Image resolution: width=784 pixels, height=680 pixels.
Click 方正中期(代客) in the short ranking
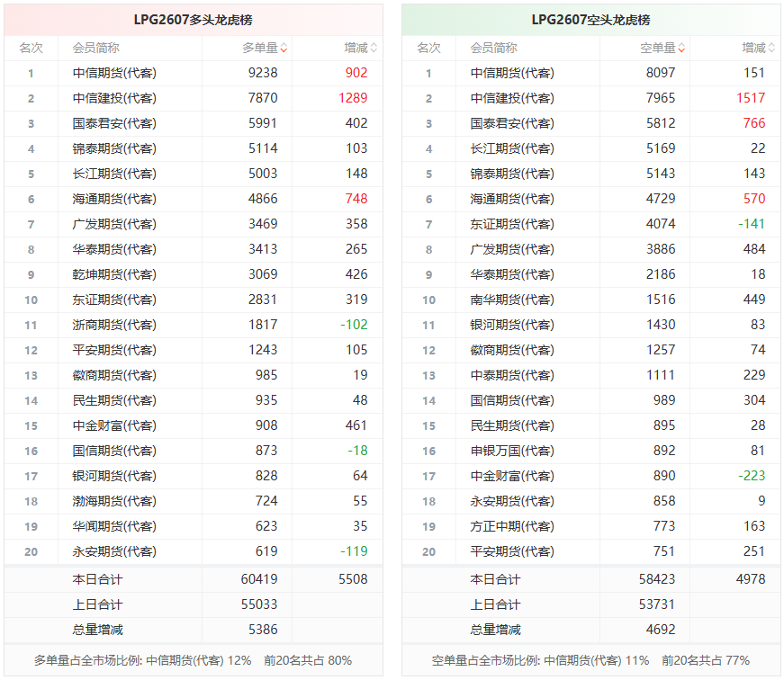coord(512,526)
